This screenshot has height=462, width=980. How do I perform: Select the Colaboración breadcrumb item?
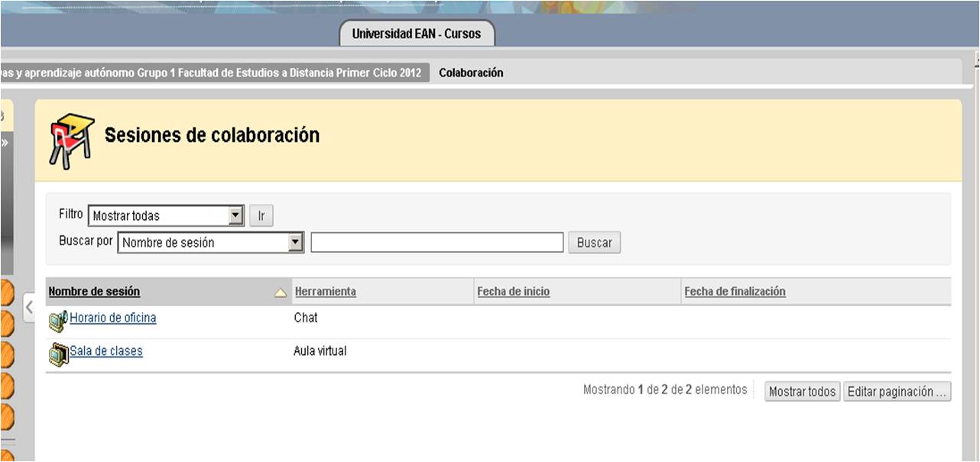click(471, 73)
